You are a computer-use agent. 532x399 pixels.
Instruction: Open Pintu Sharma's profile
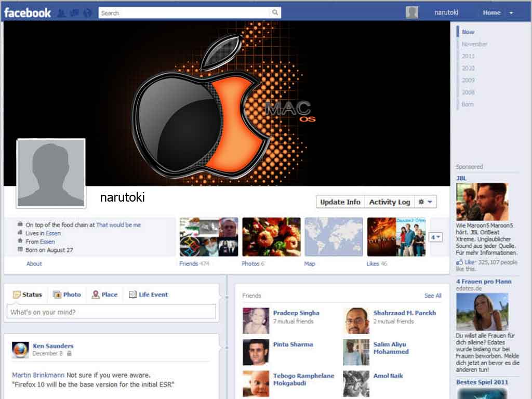click(x=293, y=344)
